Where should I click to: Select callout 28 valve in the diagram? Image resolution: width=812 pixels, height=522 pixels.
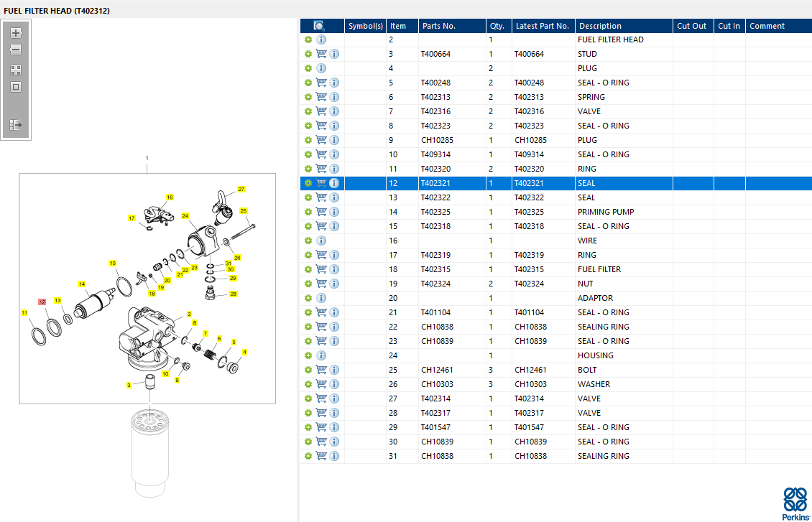(x=234, y=294)
